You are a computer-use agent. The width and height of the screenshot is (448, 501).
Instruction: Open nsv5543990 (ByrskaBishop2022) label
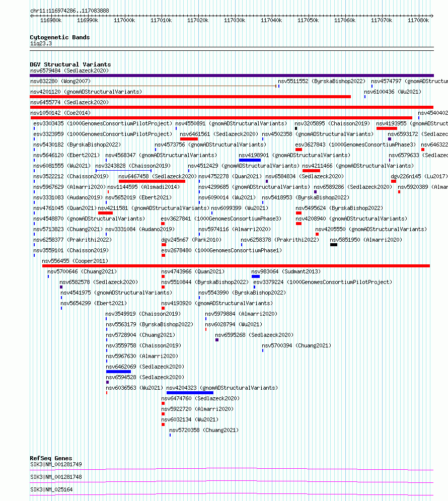point(242,293)
